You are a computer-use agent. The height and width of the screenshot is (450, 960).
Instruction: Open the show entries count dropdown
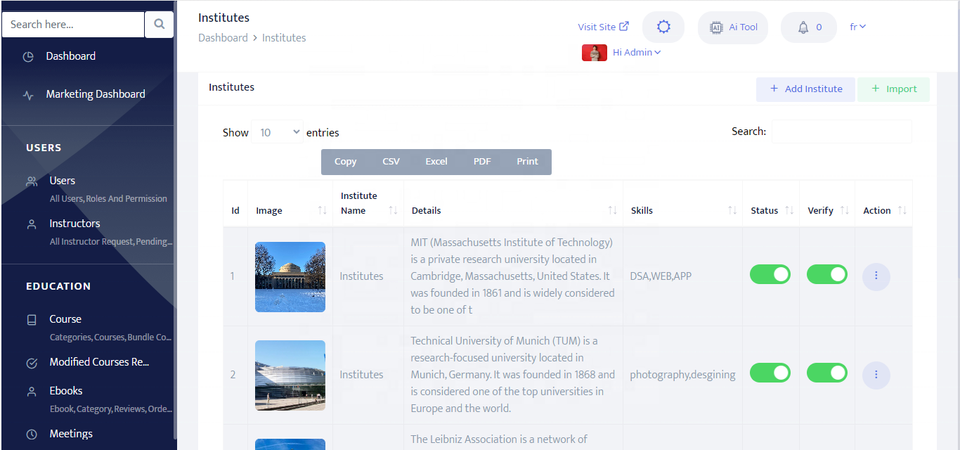click(x=278, y=132)
